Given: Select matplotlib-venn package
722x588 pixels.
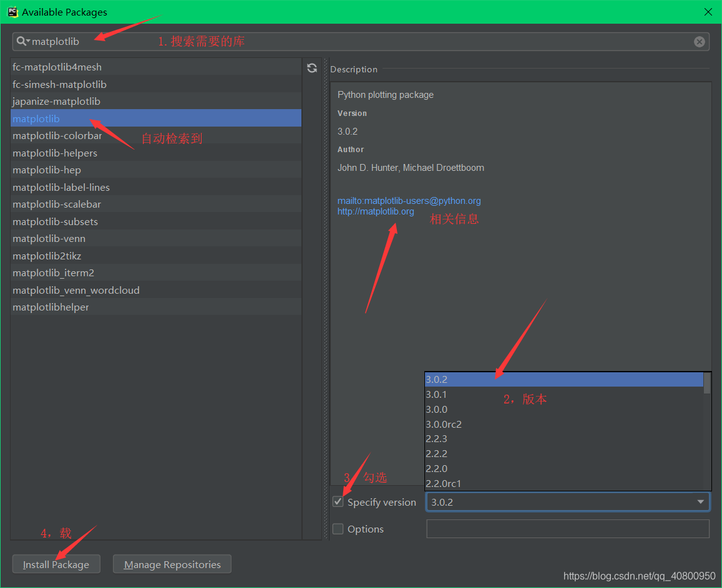Looking at the screenshot, I should 156,239.
